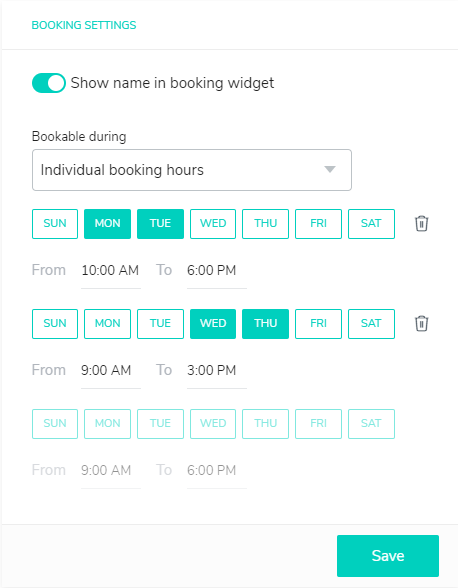Save the booking settings
Screen dimensions: 458x588
(387, 556)
